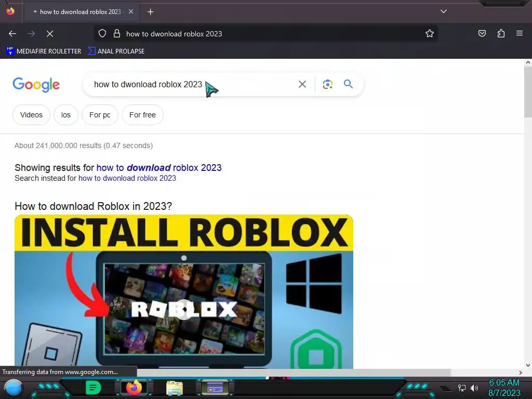The width and height of the screenshot is (532, 399).
Task: Switch to Firefox on the taskbar
Action: click(134, 388)
